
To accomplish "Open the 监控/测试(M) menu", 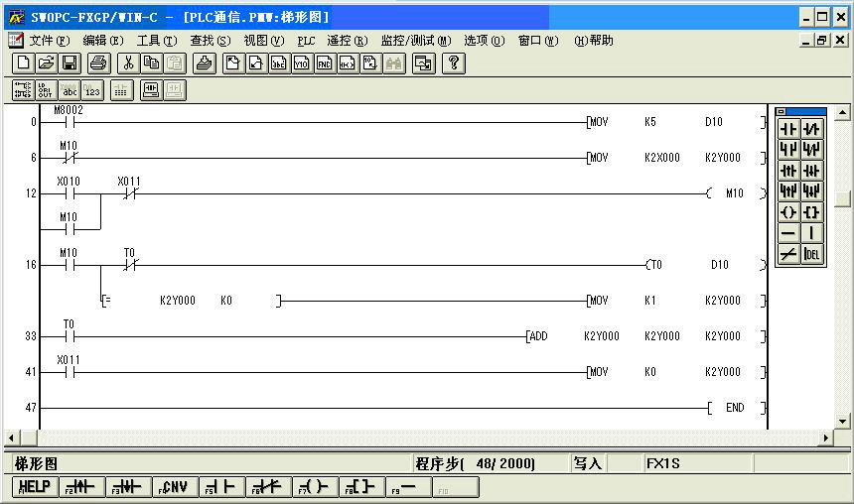I will pos(415,41).
